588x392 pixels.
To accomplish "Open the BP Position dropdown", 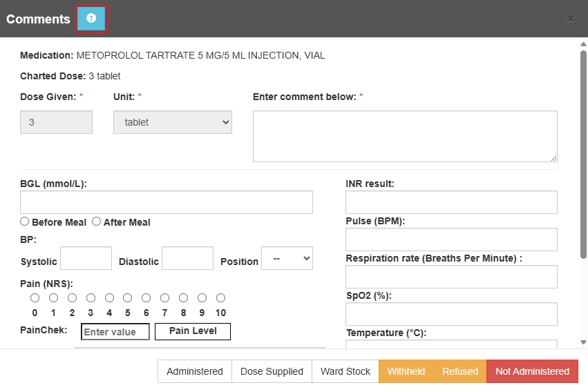I will pyautogui.click(x=287, y=258).
